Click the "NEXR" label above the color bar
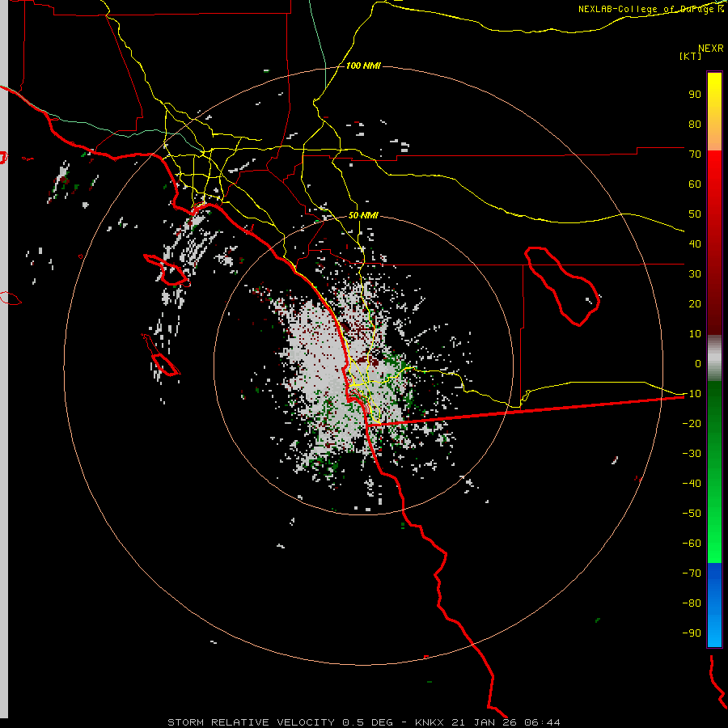Image resolution: width=728 pixels, height=728 pixels. 711,49
